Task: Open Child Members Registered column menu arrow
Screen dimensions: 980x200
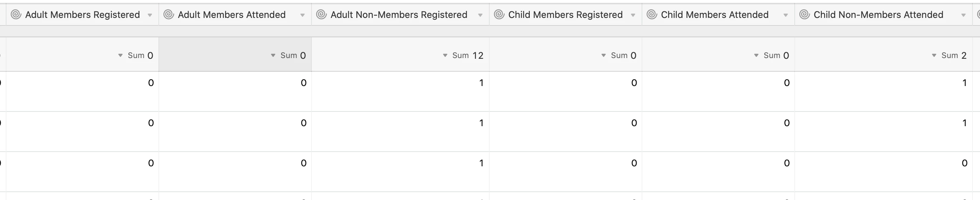Action: point(633,15)
